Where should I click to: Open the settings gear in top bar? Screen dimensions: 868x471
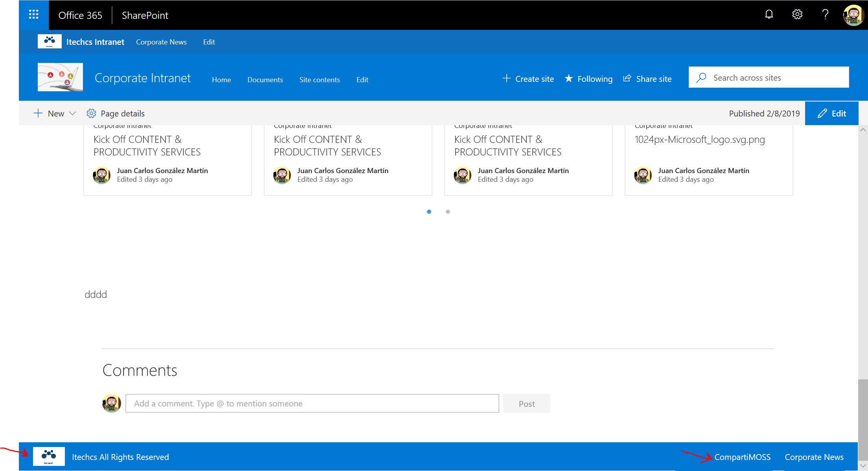tap(797, 15)
